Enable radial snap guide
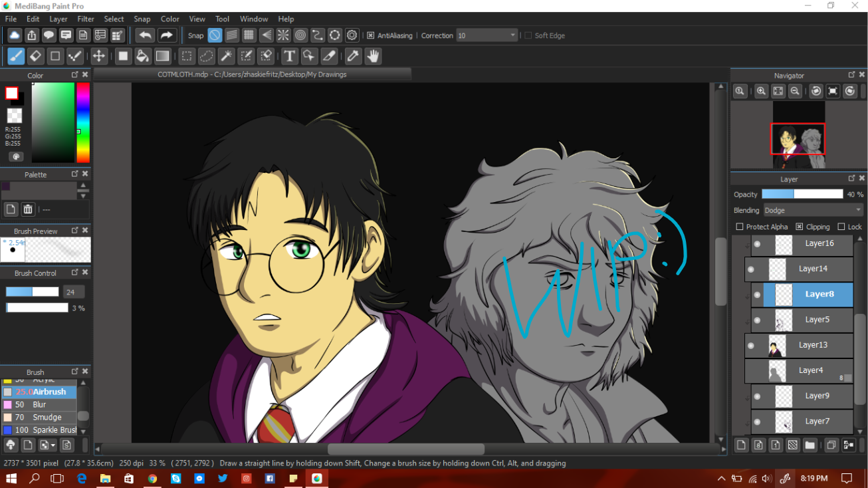 click(x=283, y=35)
